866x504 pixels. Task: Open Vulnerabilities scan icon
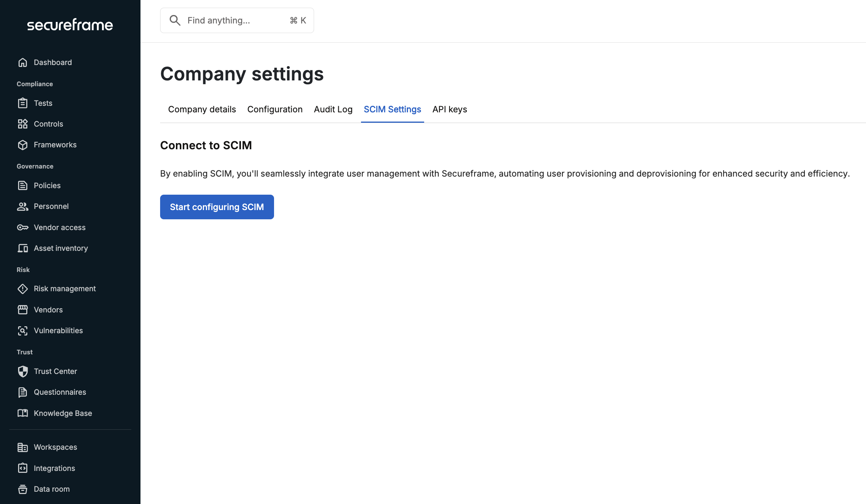pyautogui.click(x=23, y=330)
